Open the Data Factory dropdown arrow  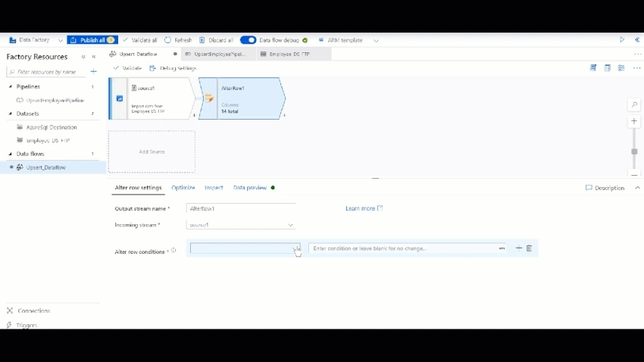(x=61, y=41)
